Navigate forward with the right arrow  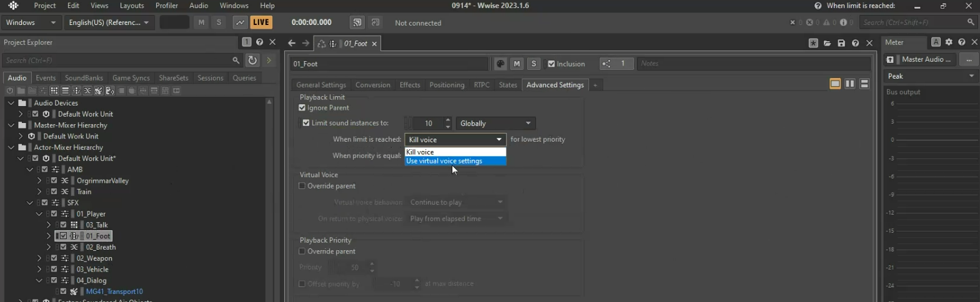(305, 43)
